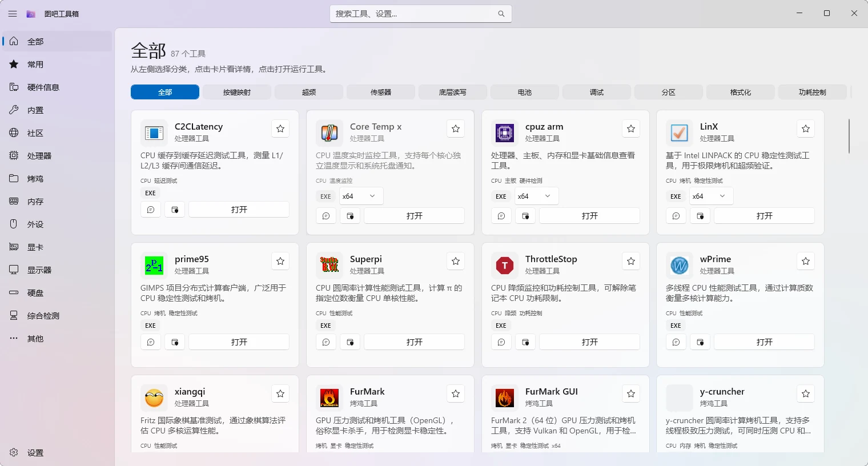Click the purple cpuz arm chip icon
The width and height of the screenshot is (868, 466).
pyautogui.click(x=505, y=133)
